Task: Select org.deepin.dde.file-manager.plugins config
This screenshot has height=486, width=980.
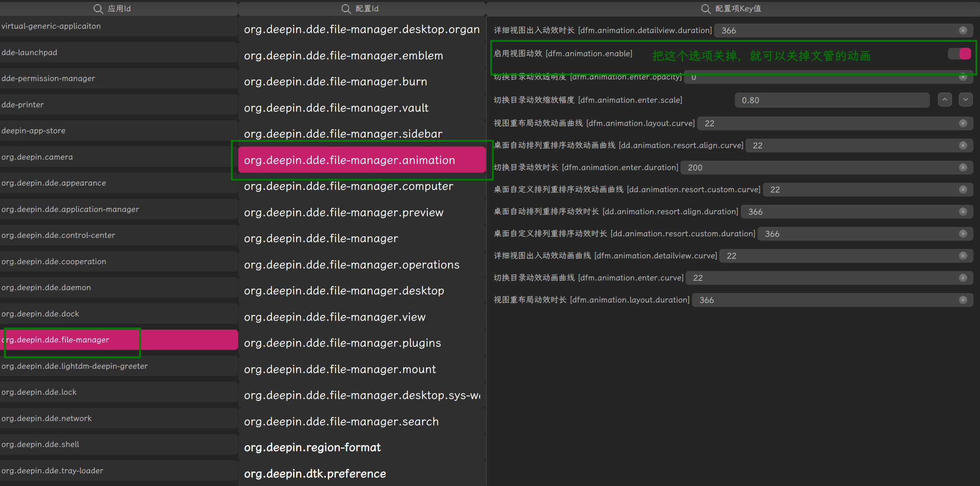Action: point(362,343)
